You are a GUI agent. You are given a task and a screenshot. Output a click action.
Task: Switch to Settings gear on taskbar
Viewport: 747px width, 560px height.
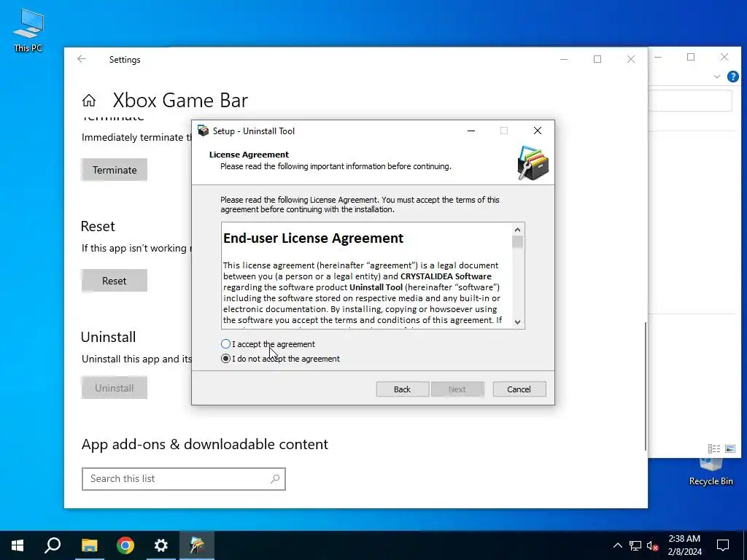tap(161, 545)
